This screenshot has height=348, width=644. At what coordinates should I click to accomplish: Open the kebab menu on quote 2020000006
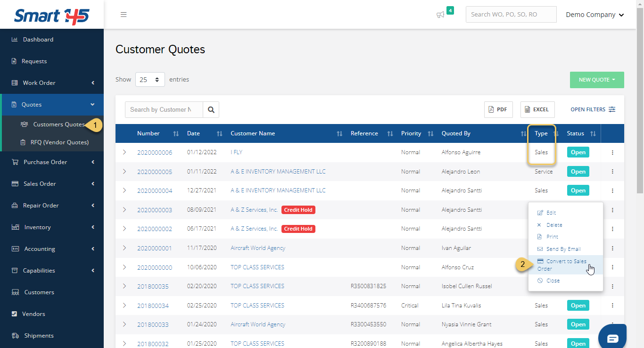612,152
